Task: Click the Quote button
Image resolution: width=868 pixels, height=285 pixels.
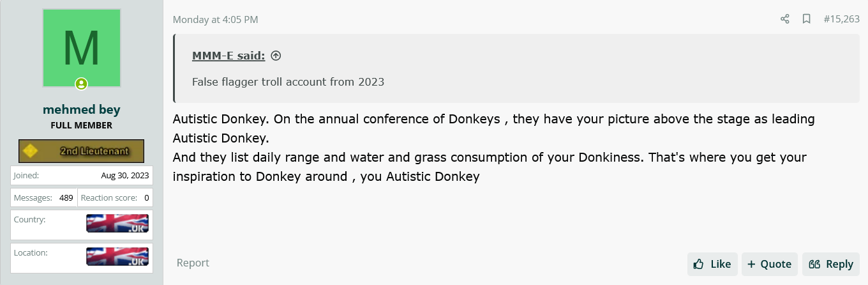Action: 770,264
